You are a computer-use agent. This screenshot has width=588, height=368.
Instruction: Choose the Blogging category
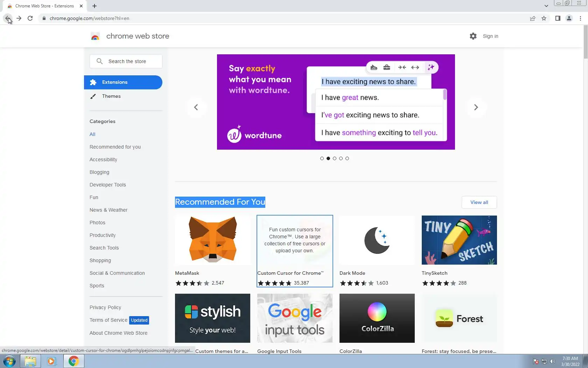click(99, 172)
